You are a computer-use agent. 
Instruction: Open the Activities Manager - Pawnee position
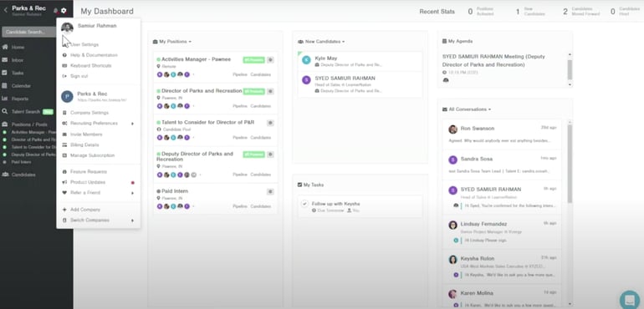pyautogui.click(x=196, y=59)
